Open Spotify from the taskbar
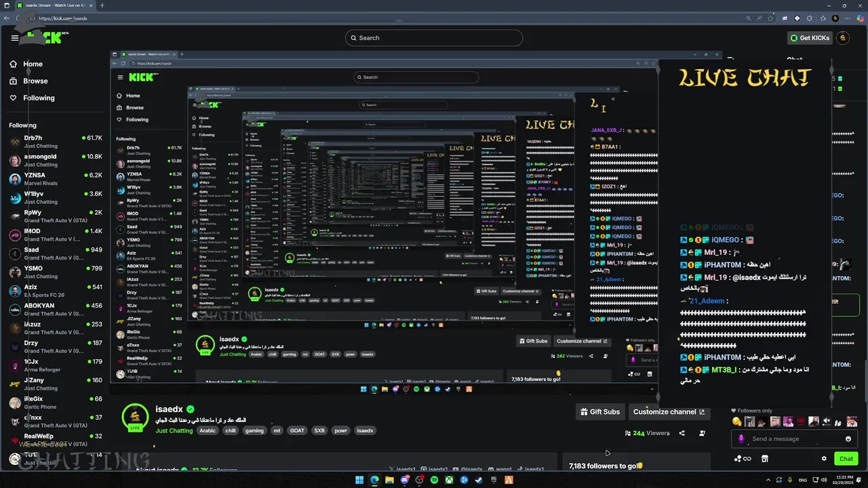This screenshot has height=488, width=868. coord(434,480)
